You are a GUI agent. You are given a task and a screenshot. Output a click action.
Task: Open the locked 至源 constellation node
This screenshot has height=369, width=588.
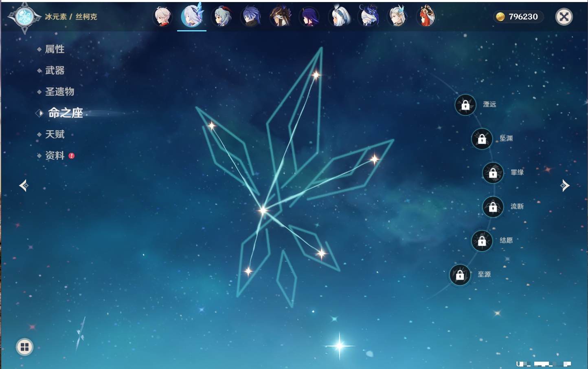click(460, 275)
